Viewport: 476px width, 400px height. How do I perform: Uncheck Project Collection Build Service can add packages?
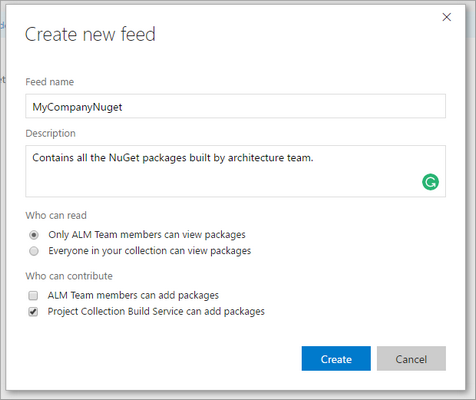coord(33,312)
